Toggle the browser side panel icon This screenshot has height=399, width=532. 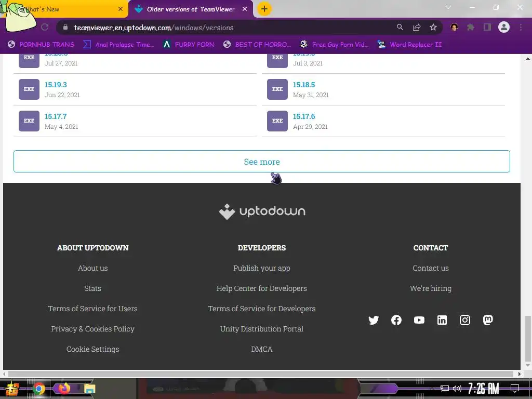[487, 27]
